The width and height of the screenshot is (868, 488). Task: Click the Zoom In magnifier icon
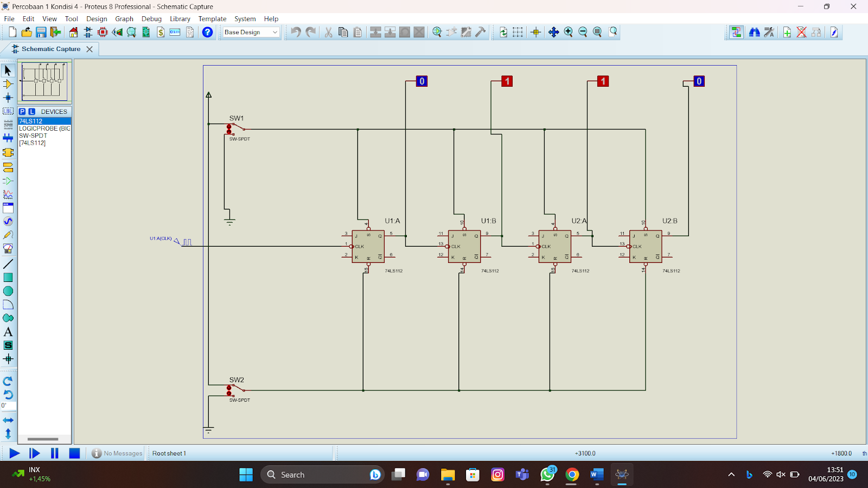[568, 32]
